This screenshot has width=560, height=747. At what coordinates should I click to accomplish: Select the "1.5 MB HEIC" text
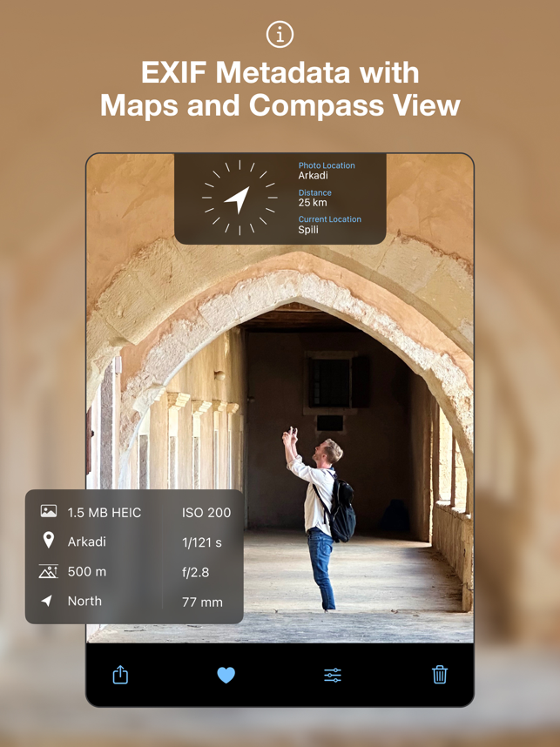point(105,513)
